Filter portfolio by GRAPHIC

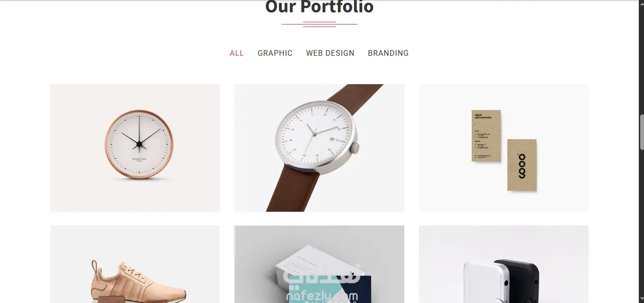coord(275,53)
